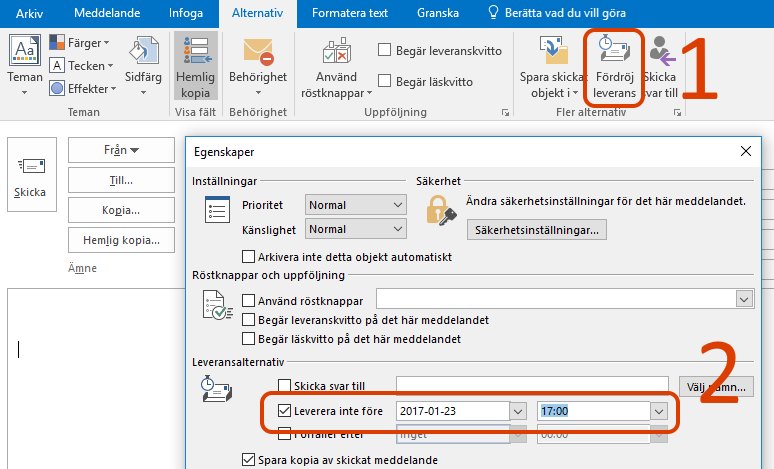Toggle Spara kopia av skickat meddelande
Image resolution: width=774 pixels, height=469 pixels.
click(250, 460)
